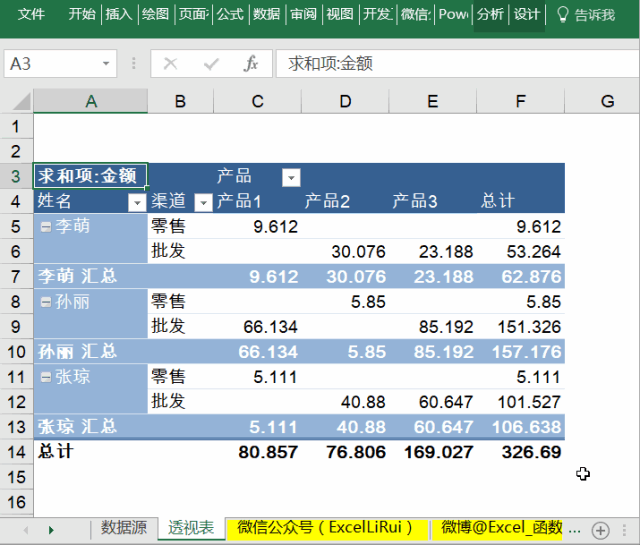
Task: Open the 分析 ribbon tab
Action: coord(490,15)
